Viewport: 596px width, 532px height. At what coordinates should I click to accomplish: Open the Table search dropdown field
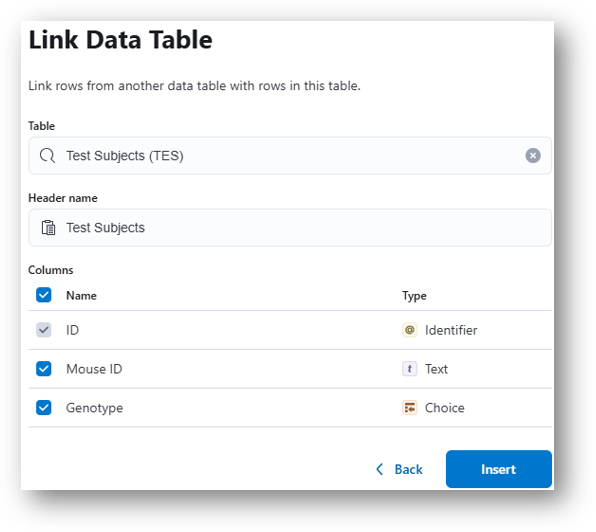point(290,156)
